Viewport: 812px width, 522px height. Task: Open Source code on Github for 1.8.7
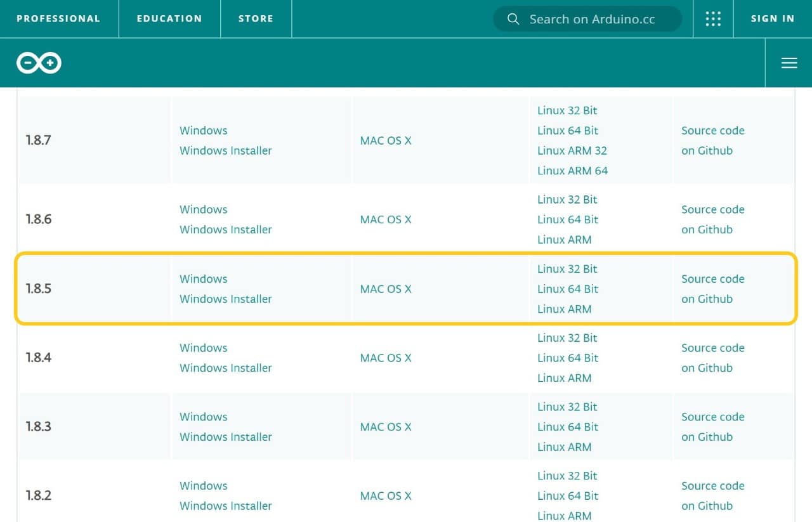[713, 141]
